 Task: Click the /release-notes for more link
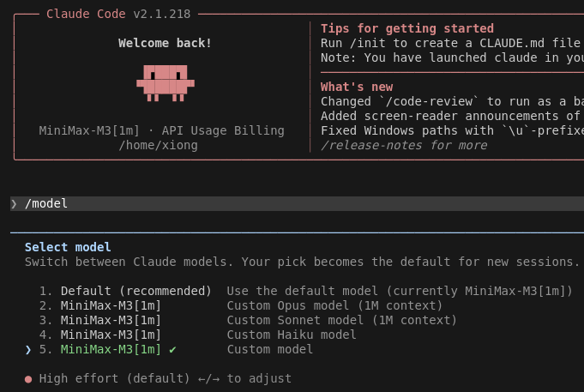pyautogui.click(x=404, y=145)
